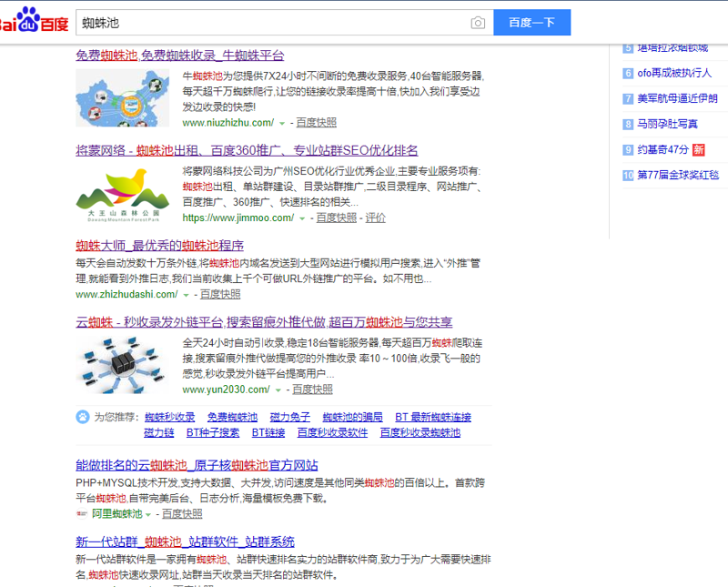Open URL www.niuzhizhu.com/
Viewport: 728px width, 587px height.
pos(228,123)
